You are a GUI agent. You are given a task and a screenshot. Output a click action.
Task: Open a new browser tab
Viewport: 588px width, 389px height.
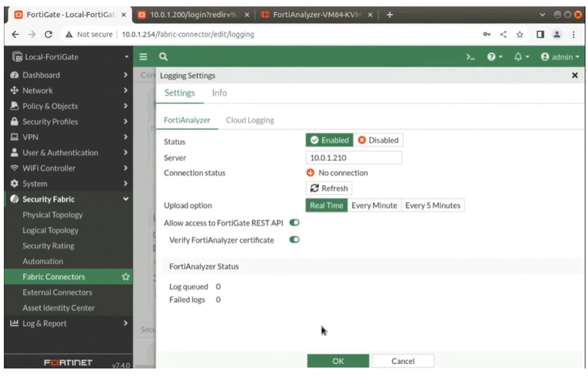coord(390,15)
